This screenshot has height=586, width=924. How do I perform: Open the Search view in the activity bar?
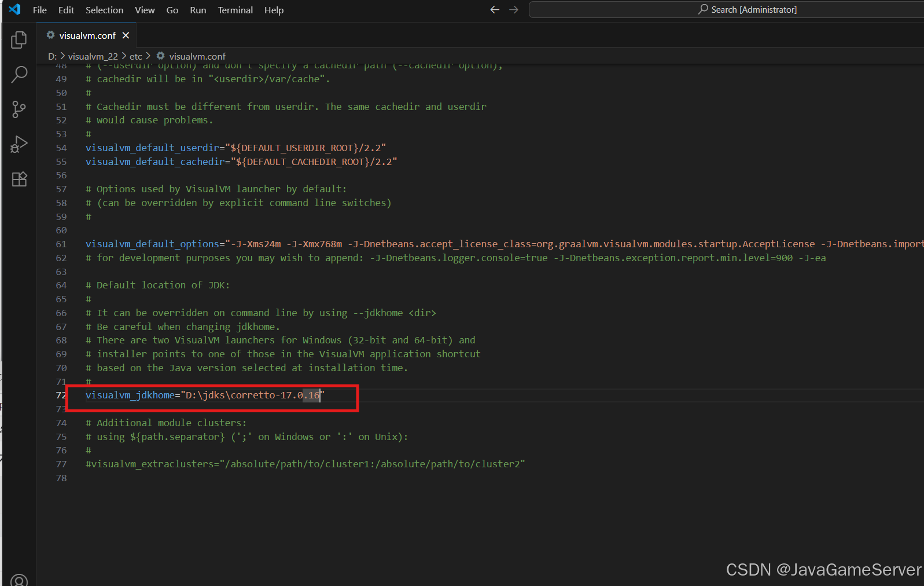[19, 74]
